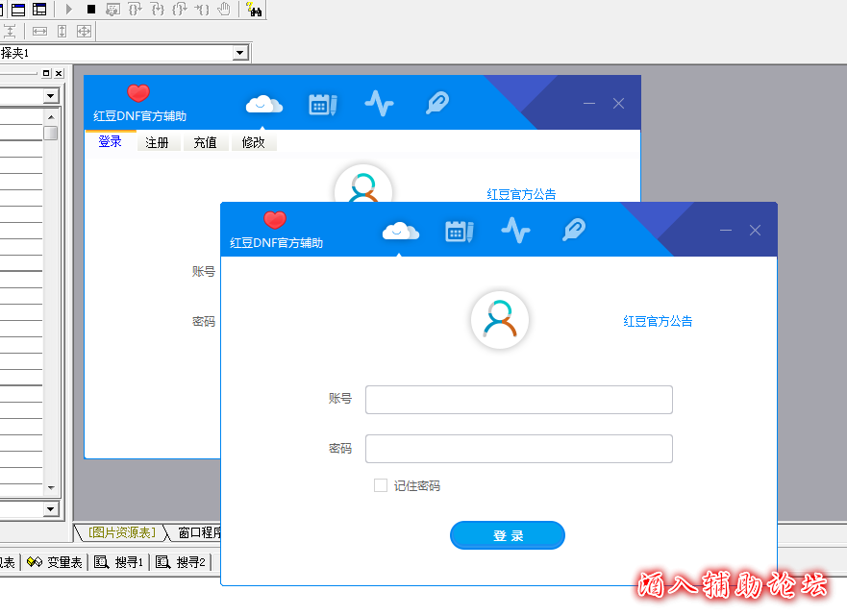
Task: Click the calendar icon in the back window
Action: tap(322, 104)
